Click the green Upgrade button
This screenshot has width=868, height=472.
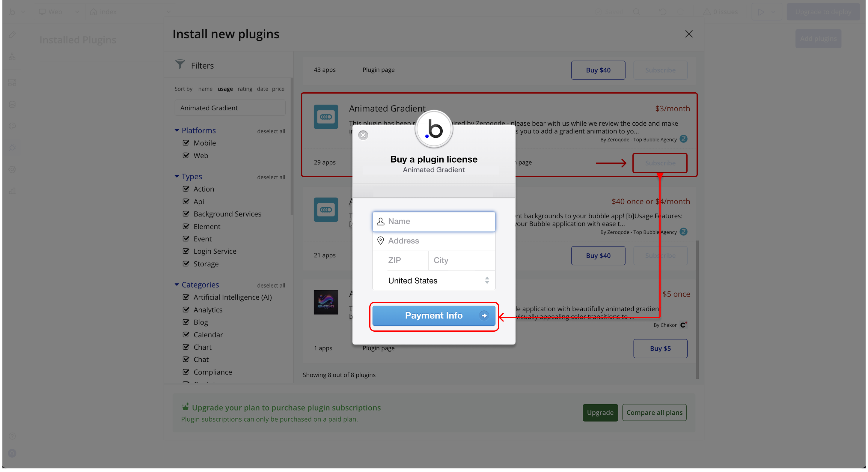pos(600,412)
